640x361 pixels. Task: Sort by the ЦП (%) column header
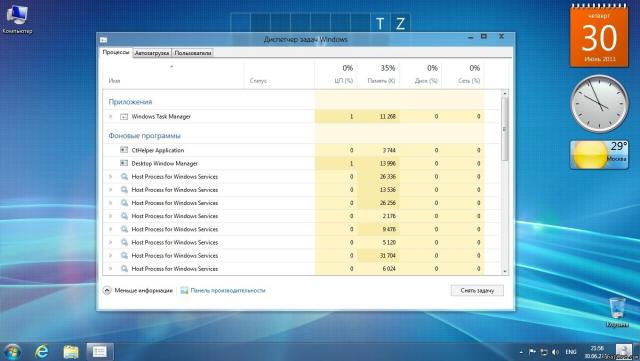(336, 75)
